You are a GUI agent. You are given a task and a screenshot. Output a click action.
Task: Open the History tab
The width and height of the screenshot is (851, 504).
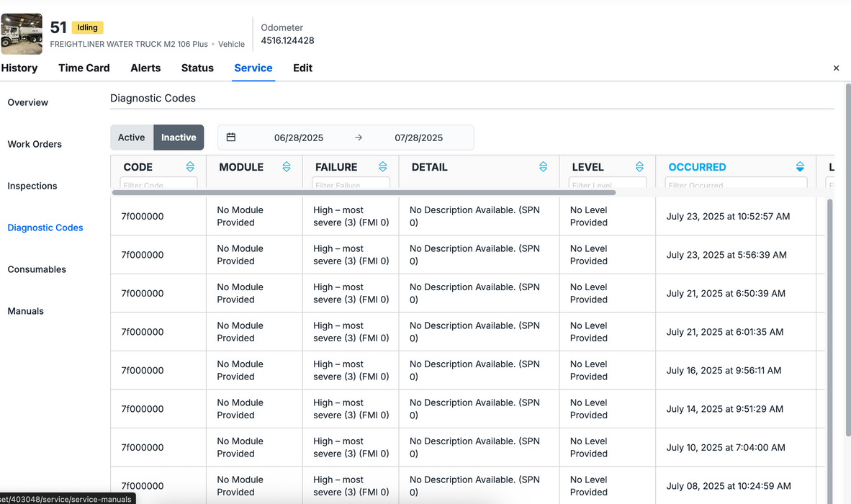[x=19, y=68]
